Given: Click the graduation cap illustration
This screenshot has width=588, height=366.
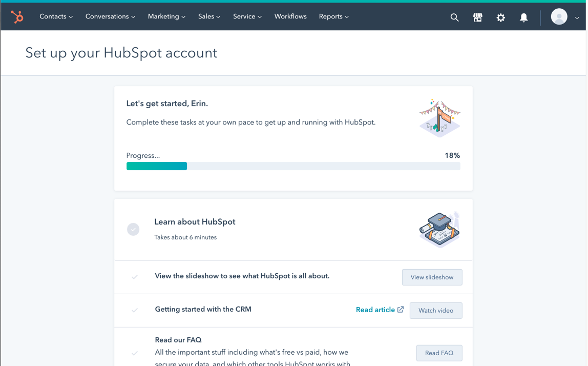Looking at the screenshot, I should point(439,230).
